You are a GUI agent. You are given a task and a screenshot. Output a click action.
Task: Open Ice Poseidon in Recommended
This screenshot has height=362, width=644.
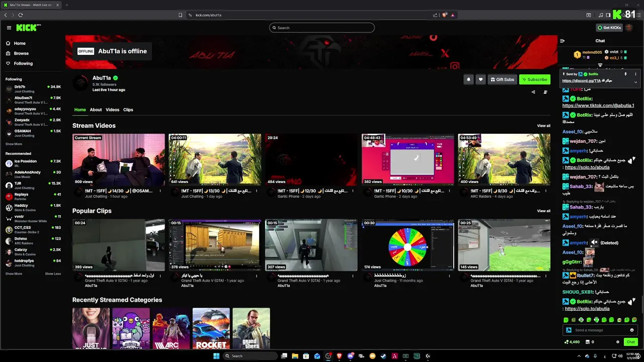coord(33,163)
